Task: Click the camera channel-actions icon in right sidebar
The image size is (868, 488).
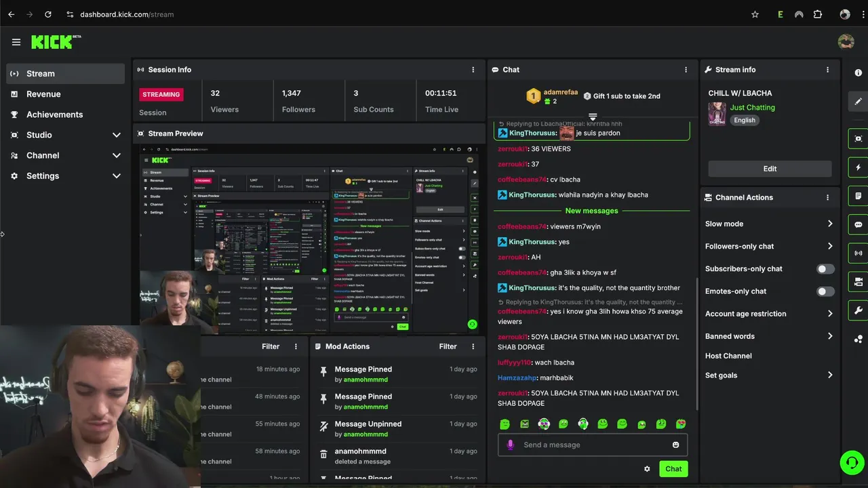Action: [859, 281]
